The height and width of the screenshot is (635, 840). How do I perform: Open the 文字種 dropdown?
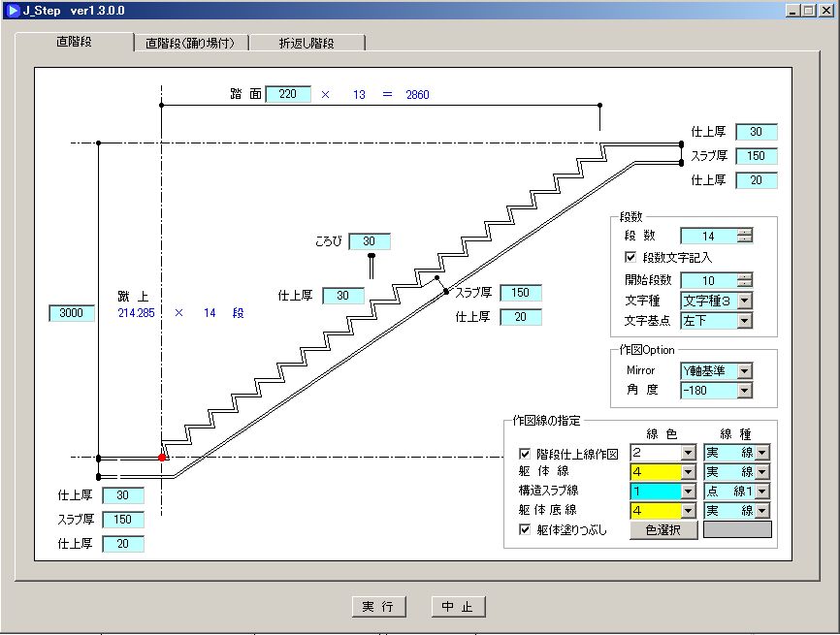click(744, 301)
